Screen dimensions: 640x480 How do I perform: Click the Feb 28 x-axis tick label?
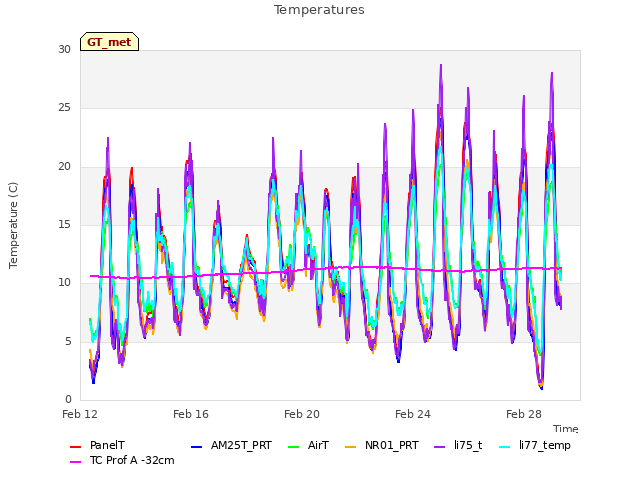[x=524, y=414]
